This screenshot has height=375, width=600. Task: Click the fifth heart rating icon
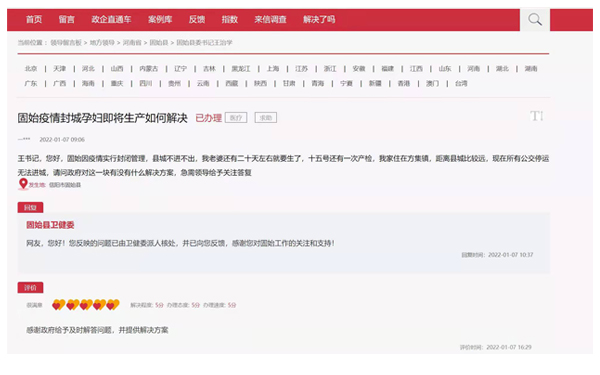(x=113, y=305)
